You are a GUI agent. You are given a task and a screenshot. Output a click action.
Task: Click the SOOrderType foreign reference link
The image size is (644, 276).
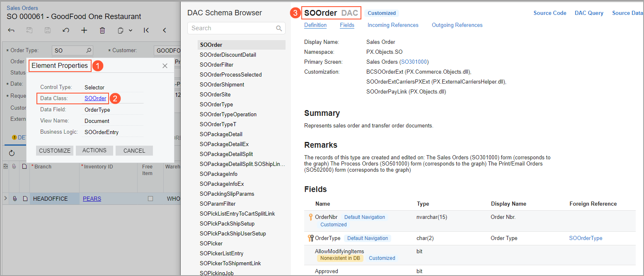pos(586,238)
